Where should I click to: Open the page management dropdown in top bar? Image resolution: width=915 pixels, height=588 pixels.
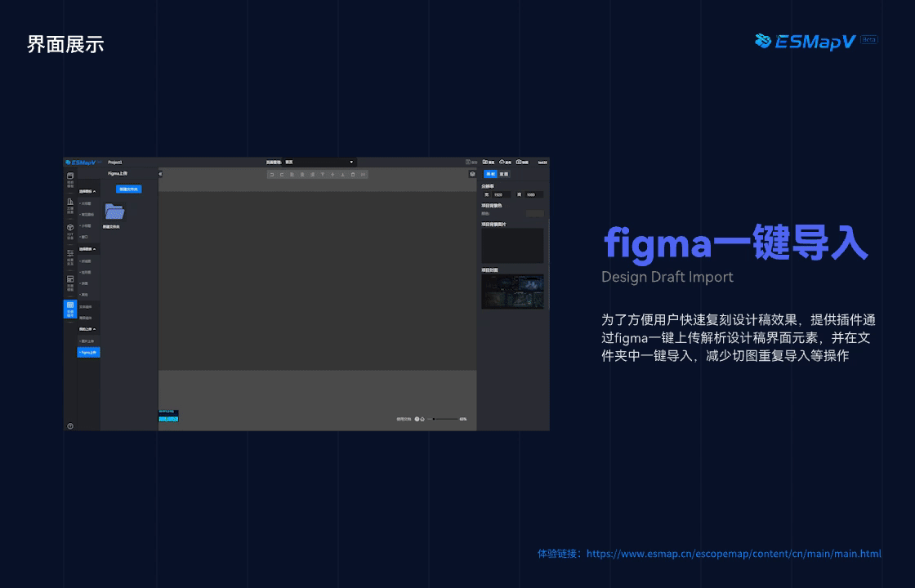(x=319, y=163)
